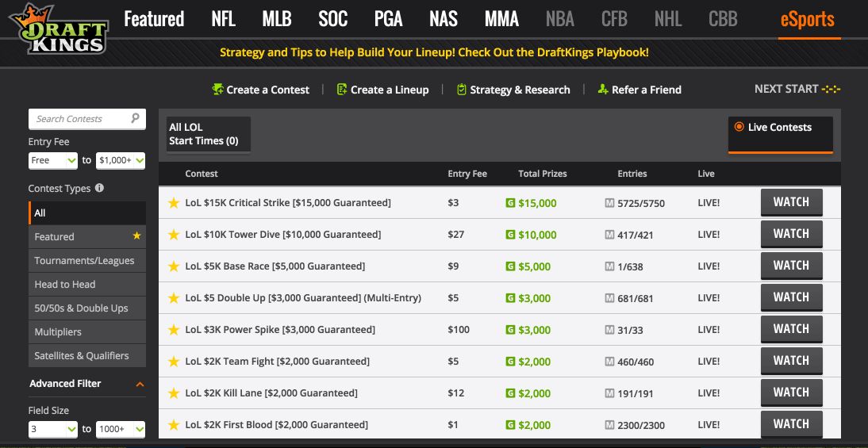Image resolution: width=868 pixels, height=448 pixels.
Task: Click the guaranteed G badge next to $5,000
Action: coord(510,266)
